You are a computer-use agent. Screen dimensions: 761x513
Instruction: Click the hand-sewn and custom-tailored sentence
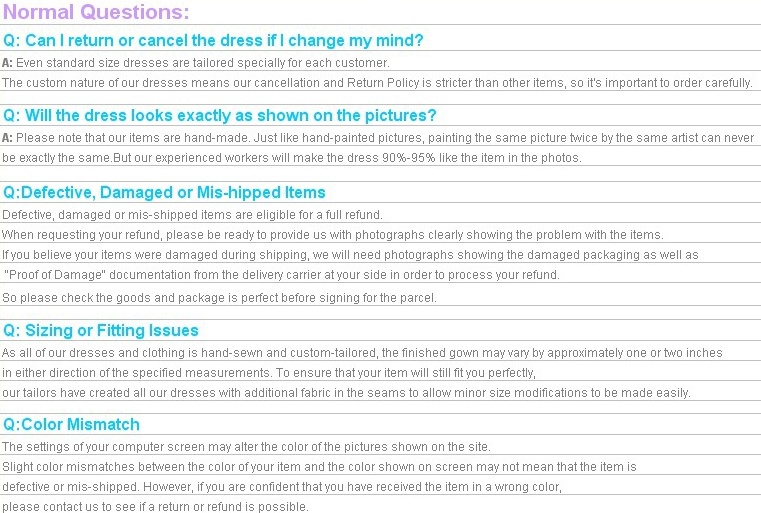coord(362,353)
